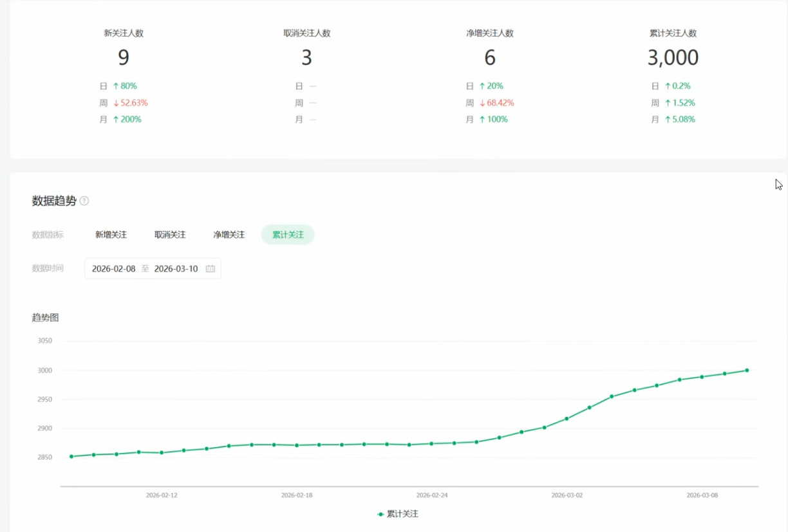
Task: Click start date field 2026-02-08
Action: (113, 269)
